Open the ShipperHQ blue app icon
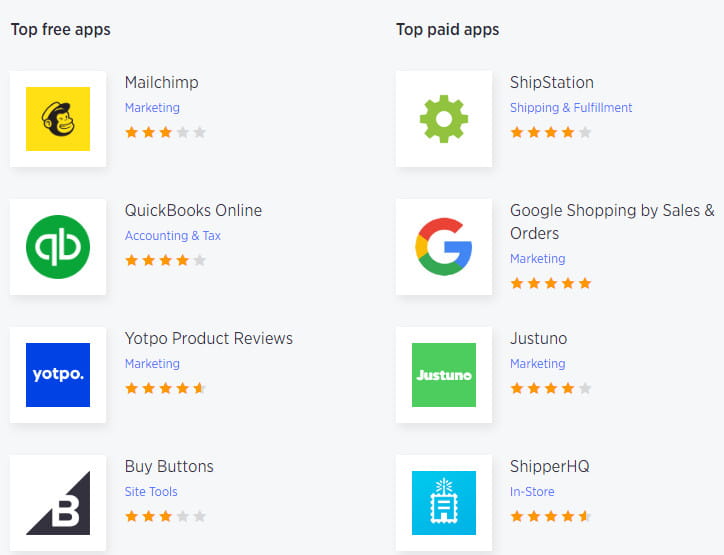 click(x=444, y=503)
